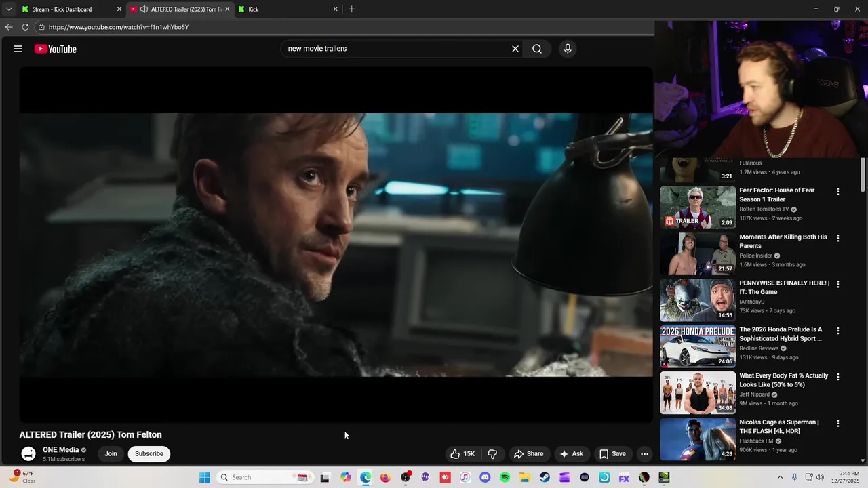Open Nicolas Cage as Superman title
The image size is (868, 488).
(779, 426)
